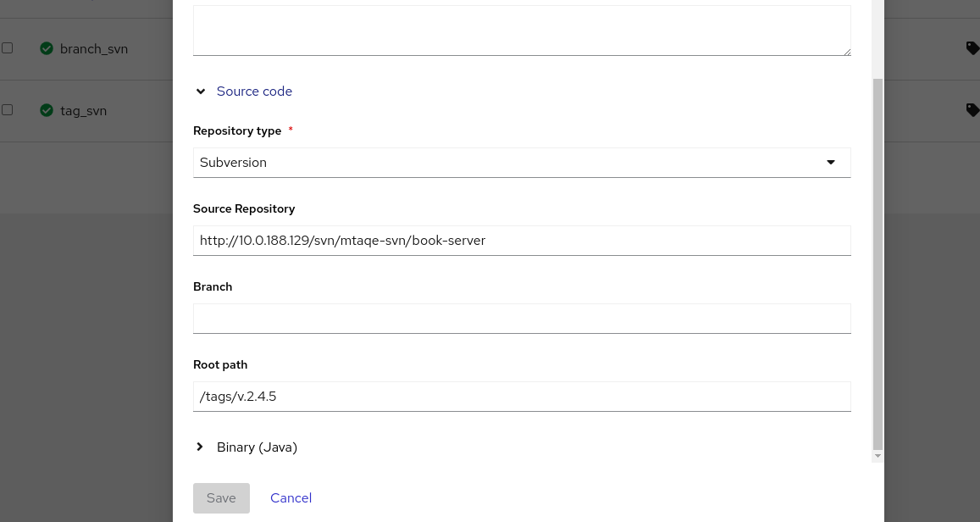Click the Subversion dropdown caret arrow
The height and width of the screenshot is (522, 980).
pos(830,163)
